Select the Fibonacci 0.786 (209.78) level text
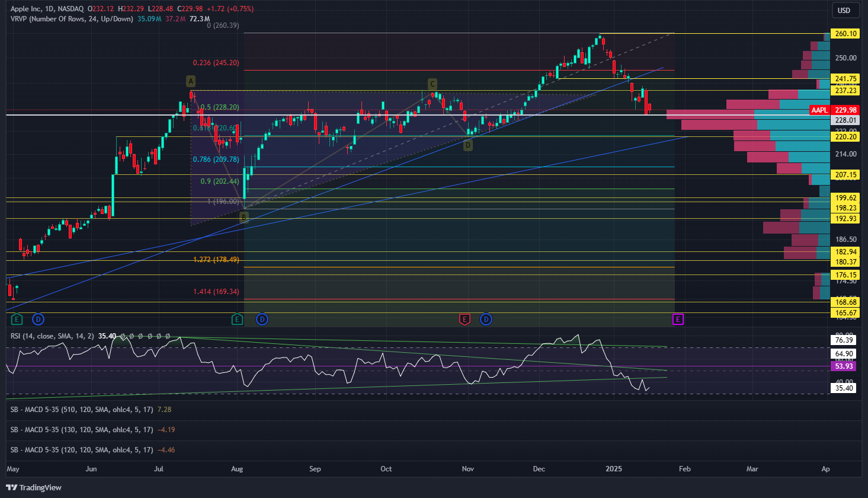Image resolution: width=868 pixels, height=498 pixels. tap(216, 159)
